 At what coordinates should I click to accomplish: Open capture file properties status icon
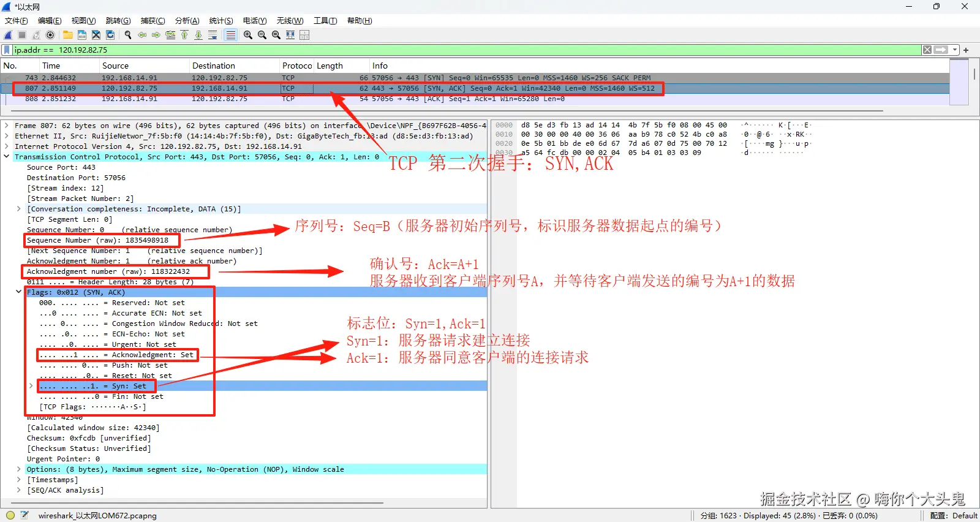tap(24, 515)
